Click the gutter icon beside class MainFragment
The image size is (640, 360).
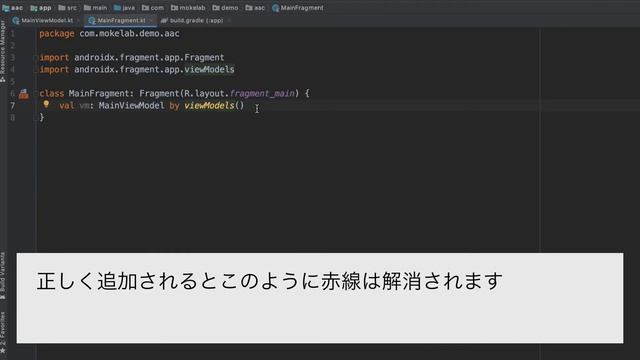24,94
